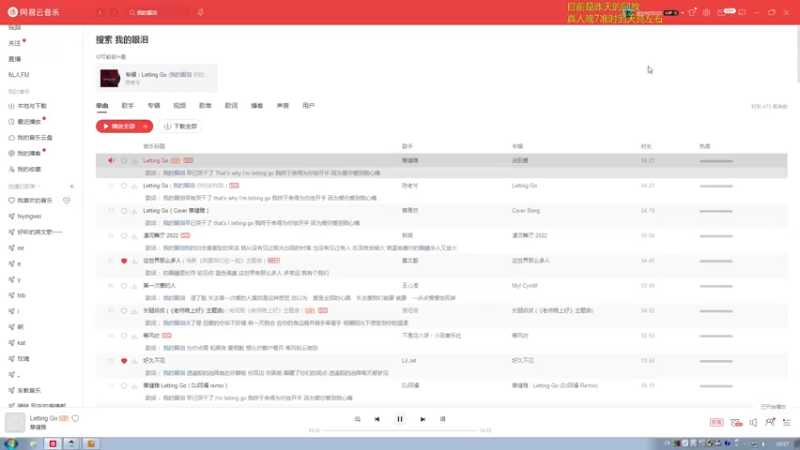Viewport: 800px width, 450px height.
Task: Open the user account dropdown arrow
Action: [682, 13]
